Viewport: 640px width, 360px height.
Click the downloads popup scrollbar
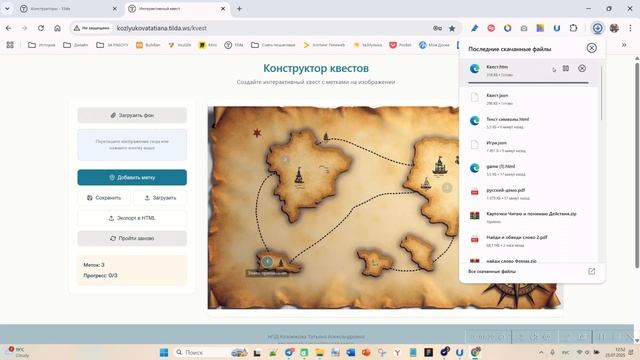pos(601,92)
